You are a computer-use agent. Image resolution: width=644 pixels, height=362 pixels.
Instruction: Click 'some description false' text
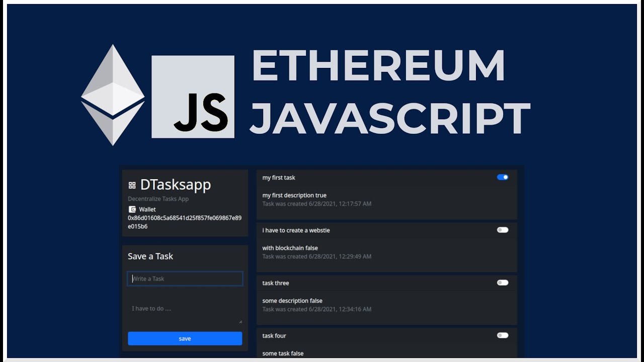pos(292,301)
